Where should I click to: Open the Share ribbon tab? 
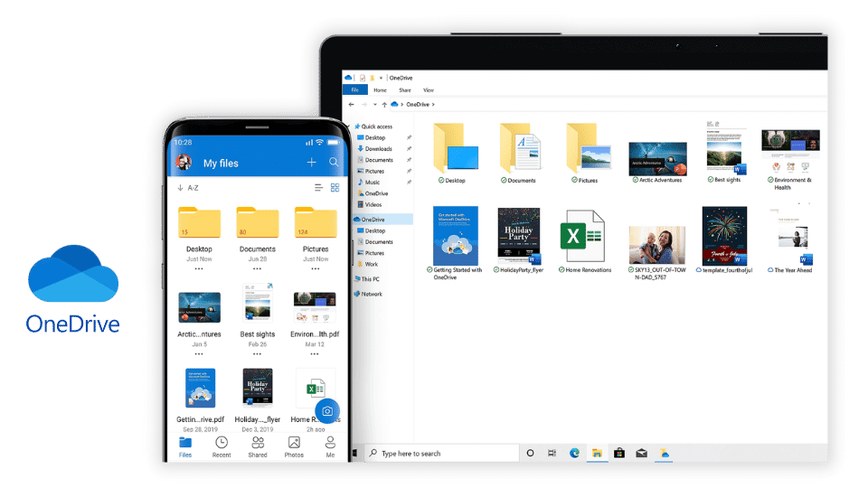(405, 90)
